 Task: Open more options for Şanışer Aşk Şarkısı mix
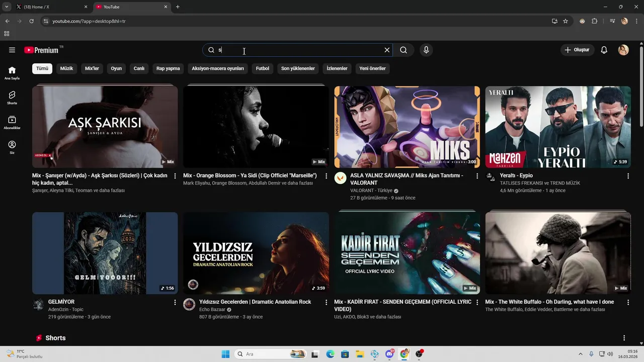175,176
